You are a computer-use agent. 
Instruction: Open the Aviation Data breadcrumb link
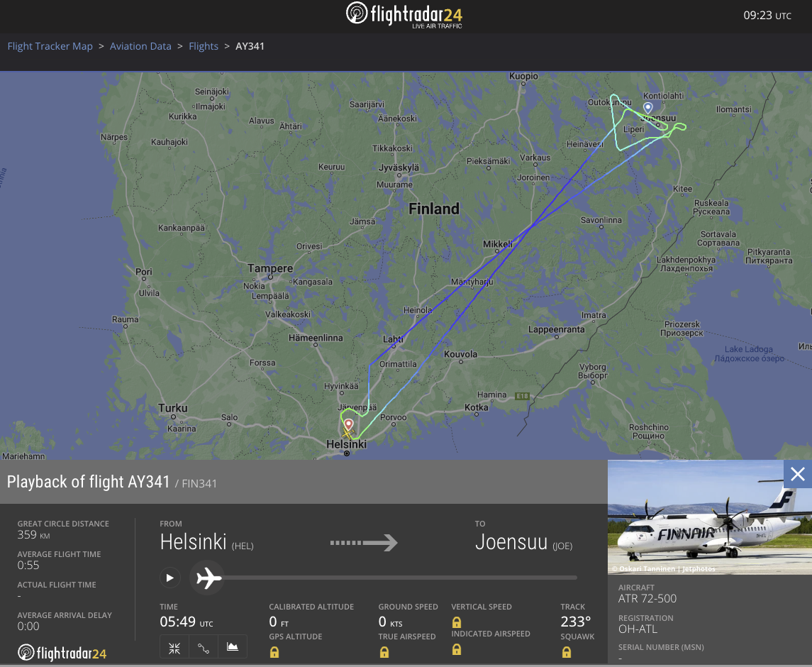140,46
